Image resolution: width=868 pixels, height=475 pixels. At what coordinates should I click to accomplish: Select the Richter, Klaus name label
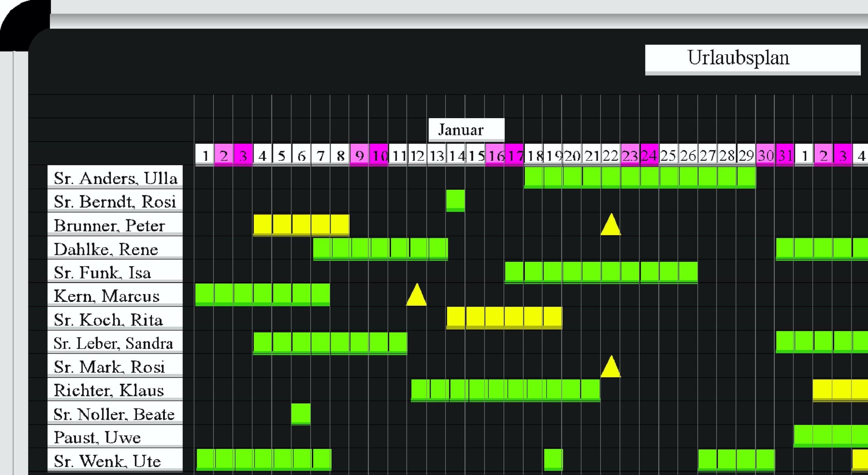pos(115,389)
